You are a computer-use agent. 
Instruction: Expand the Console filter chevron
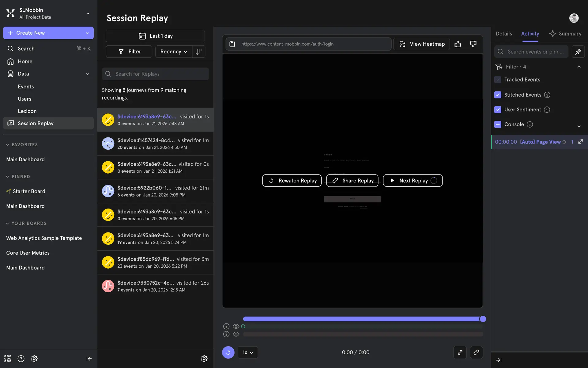click(579, 126)
